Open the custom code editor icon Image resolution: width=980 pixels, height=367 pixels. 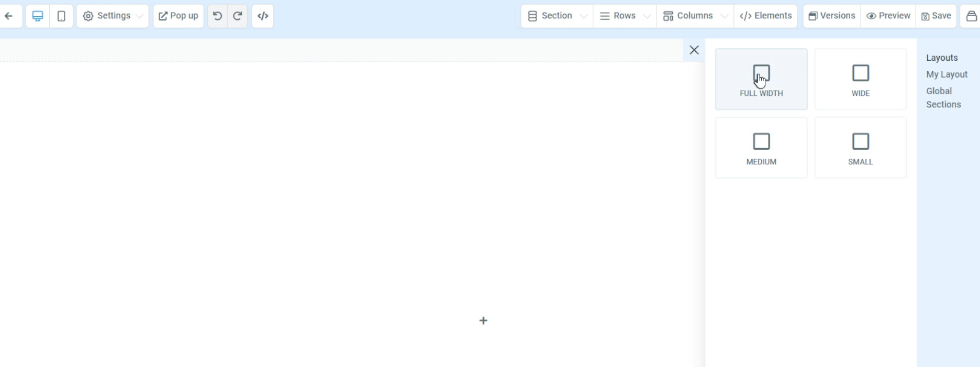point(263,16)
